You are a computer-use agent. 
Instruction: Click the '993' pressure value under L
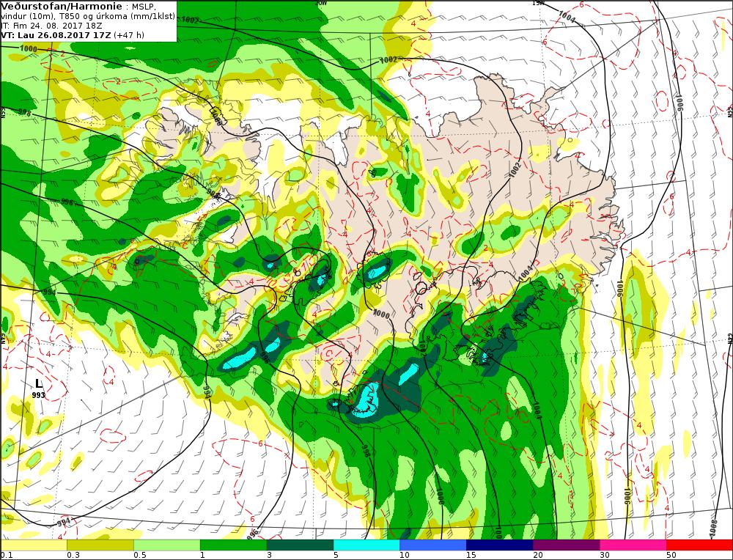(38, 395)
